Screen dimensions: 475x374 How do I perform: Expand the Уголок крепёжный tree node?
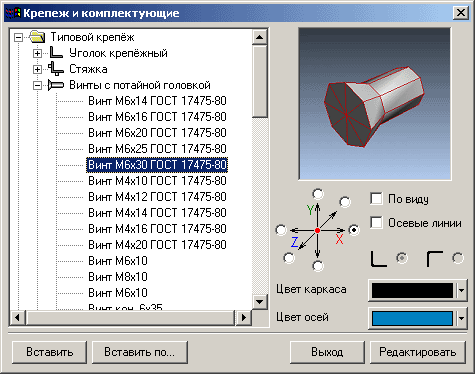click(37, 53)
